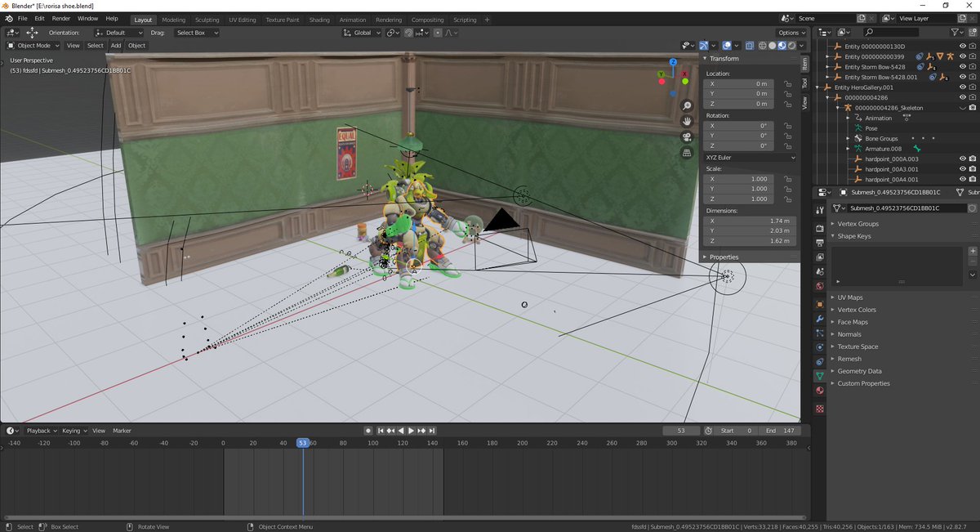
Task: Open Object Data mesh properties tab
Action: point(820,376)
